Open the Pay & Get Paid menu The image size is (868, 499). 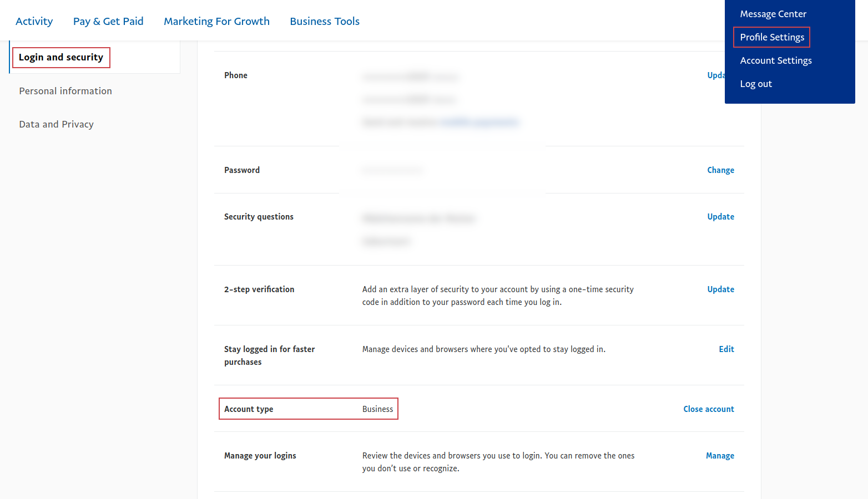(108, 21)
